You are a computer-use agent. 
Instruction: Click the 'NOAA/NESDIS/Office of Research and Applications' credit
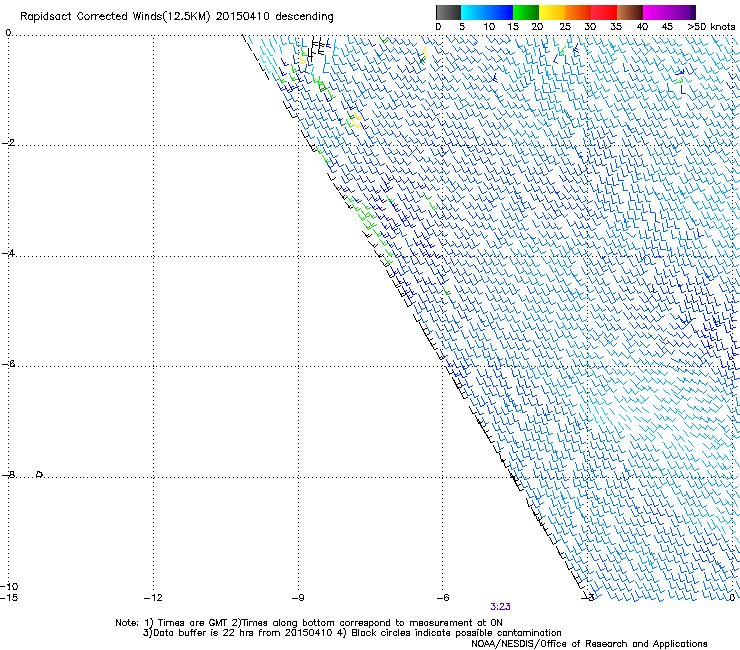click(589, 644)
